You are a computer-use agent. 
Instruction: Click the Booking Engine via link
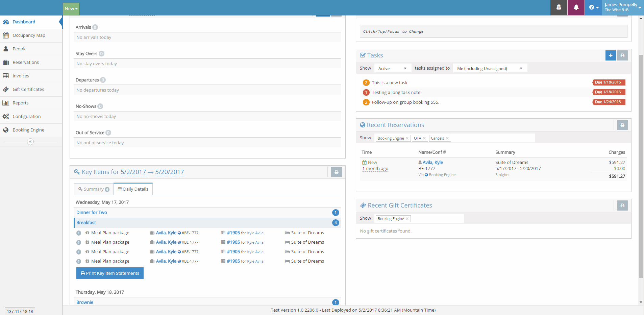442,175
